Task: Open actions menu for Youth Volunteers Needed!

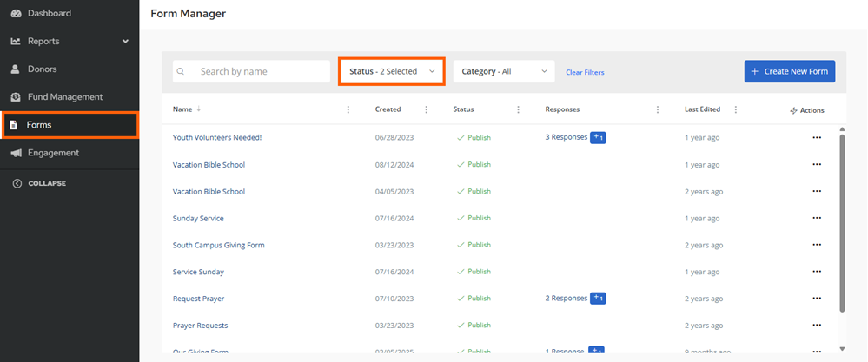Action: pyautogui.click(x=816, y=137)
